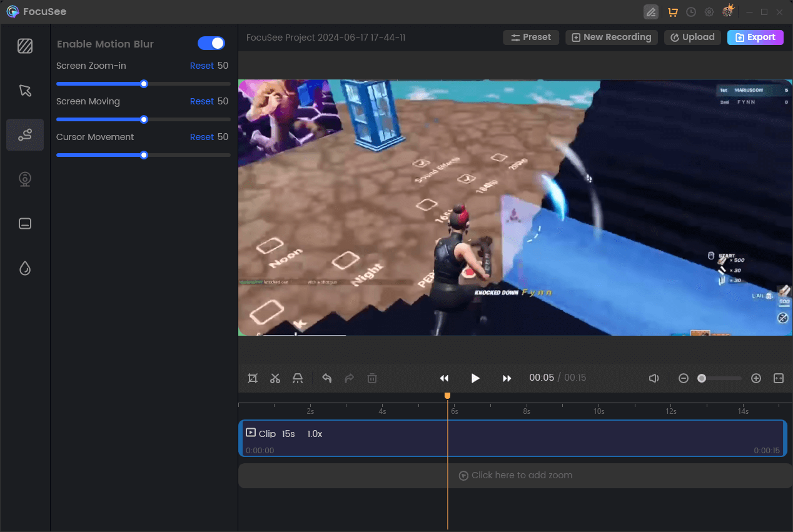Click the trash Delete icon

372,378
